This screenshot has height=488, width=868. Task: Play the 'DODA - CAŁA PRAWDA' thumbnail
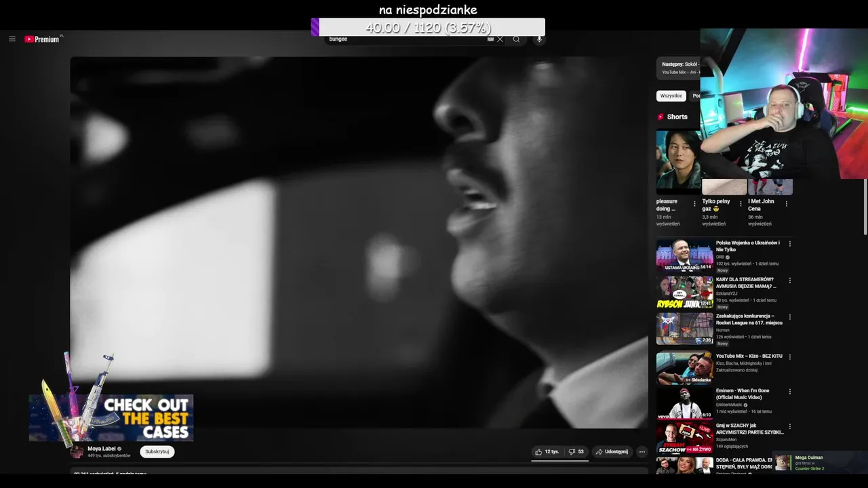click(x=684, y=466)
